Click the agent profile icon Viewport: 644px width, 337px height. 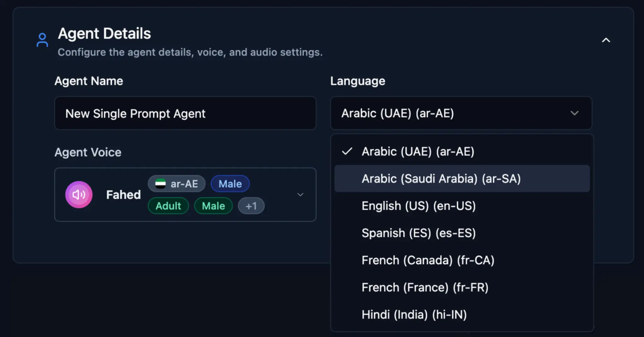(42, 40)
